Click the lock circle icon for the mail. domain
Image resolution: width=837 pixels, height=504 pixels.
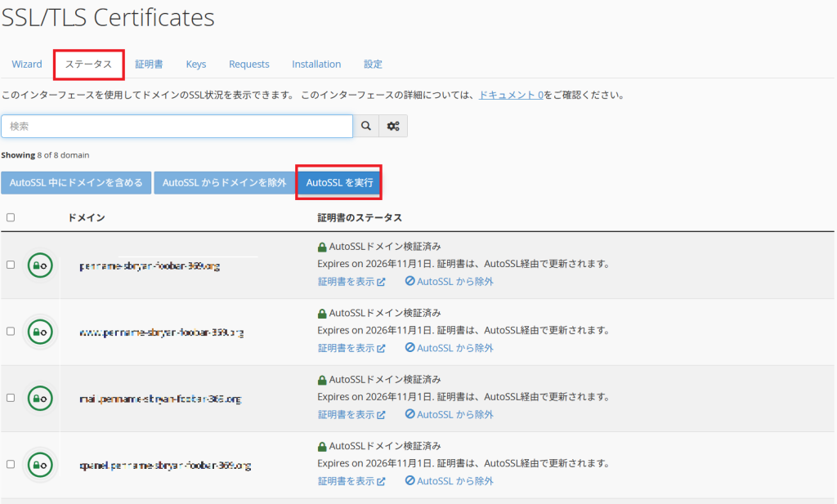pyautogui.click(x=40, y=399)
